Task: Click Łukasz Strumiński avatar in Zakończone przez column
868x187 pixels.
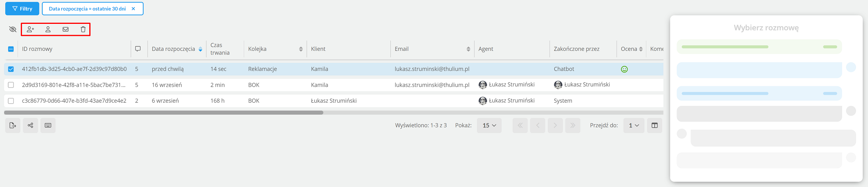Action: coord(558,85)
